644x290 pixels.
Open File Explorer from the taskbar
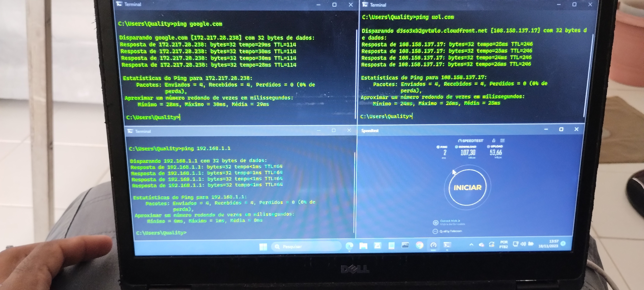point(363,246)
